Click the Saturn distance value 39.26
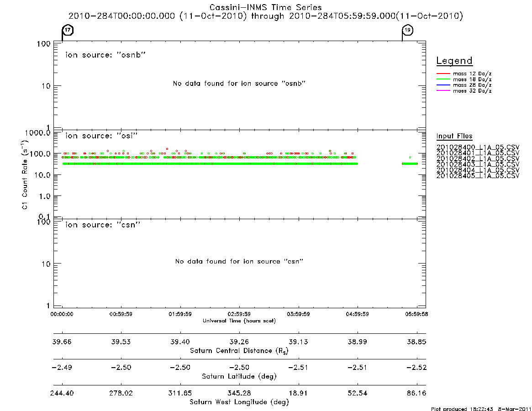Image resolution: width=532 pixels, height=411 pixels. 239,342
